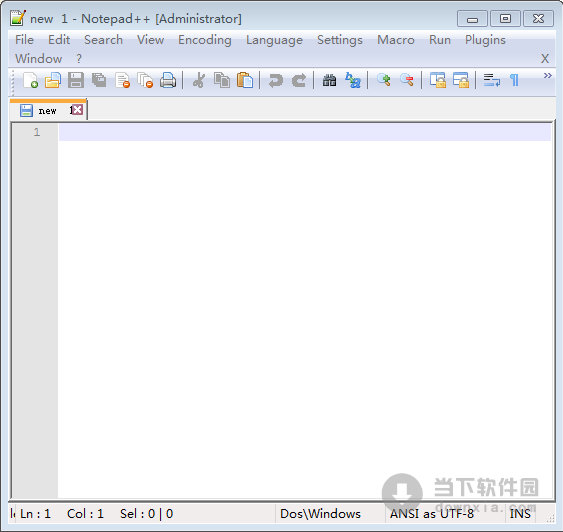This screenshot has height=532, width=563.
Task: Open the ? help menu
Action: point(79,59)
